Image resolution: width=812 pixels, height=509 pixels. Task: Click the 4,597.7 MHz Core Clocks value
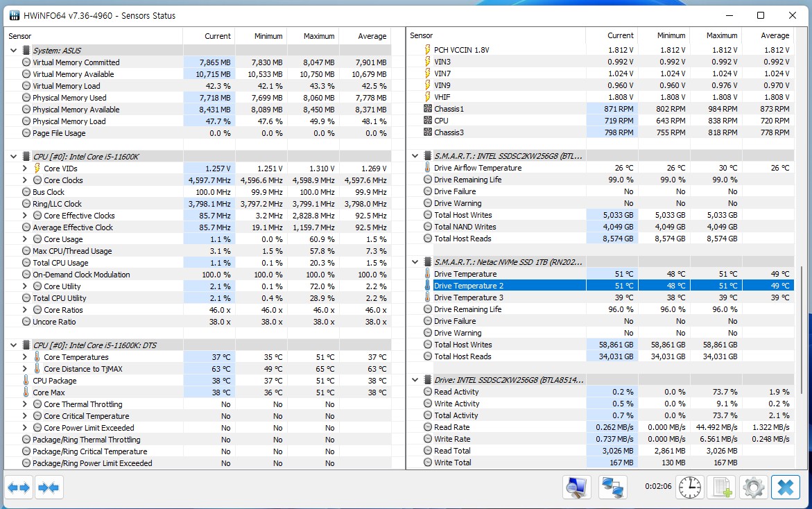[209, 180]
